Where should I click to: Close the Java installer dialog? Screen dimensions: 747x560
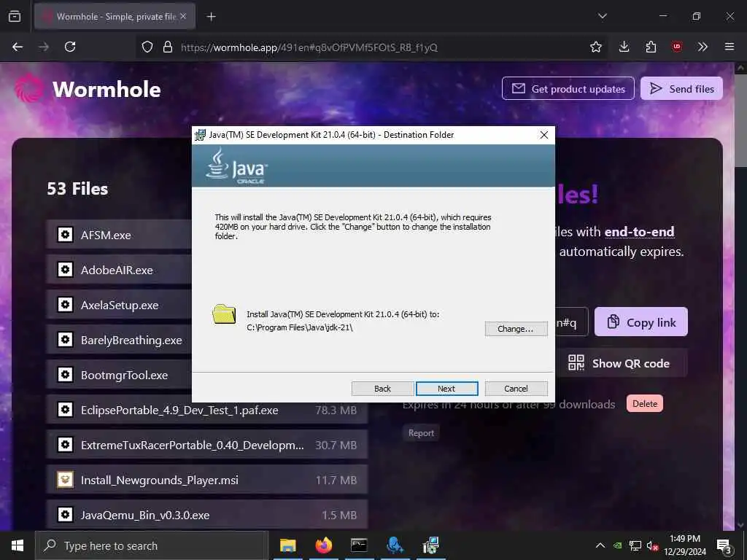(544, 135)
